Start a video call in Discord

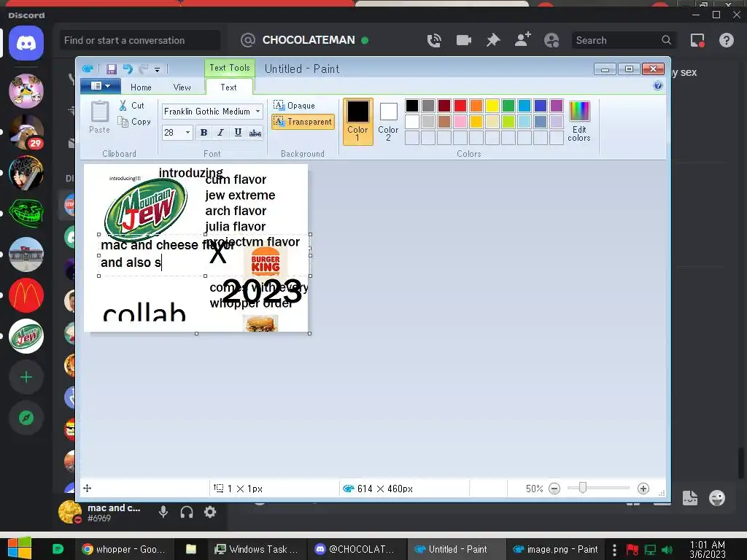pos(463,41)
